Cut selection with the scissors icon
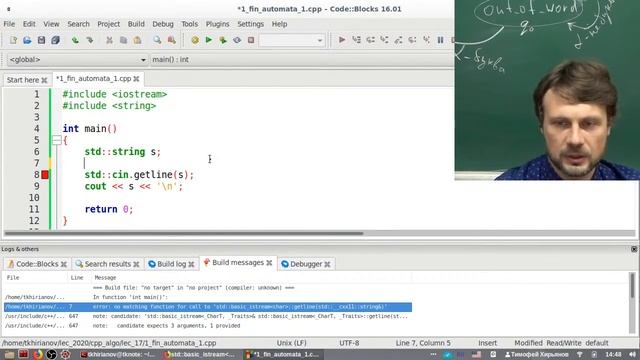The image size is (640, 360). pyautogui.click(x=109, y=40)
